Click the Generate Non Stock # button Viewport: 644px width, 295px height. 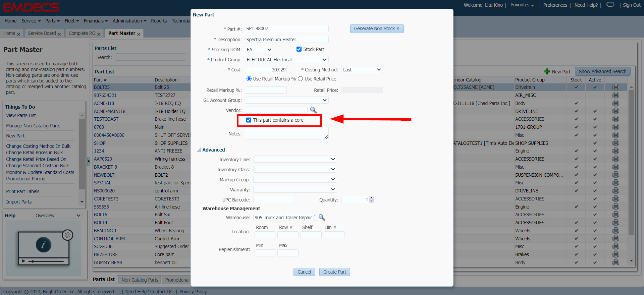coord(377,29)
